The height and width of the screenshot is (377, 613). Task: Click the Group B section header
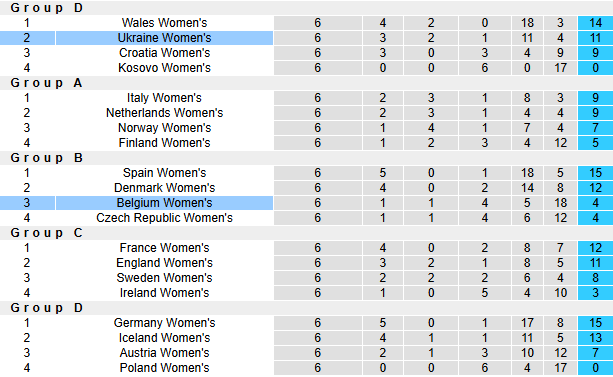[x=47, y=158]
